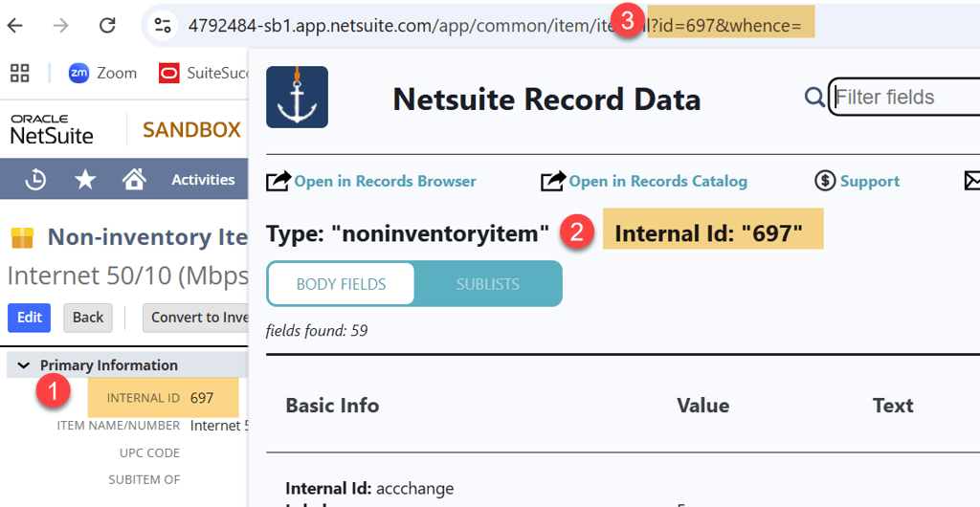Switch to the SUBLISTS tab
The height and width of the screenshot is (507, 980).
(487, 284)
